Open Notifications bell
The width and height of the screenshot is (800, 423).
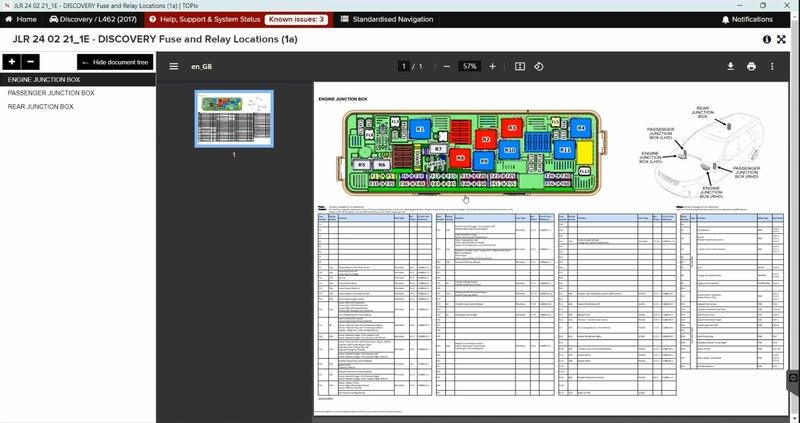pos(747,19)
